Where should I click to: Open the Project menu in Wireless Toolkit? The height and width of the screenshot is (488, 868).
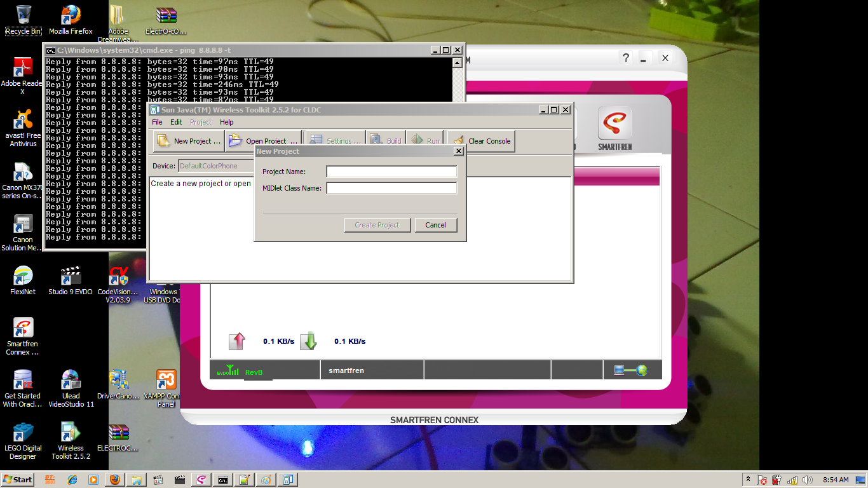tap(201, 122)
